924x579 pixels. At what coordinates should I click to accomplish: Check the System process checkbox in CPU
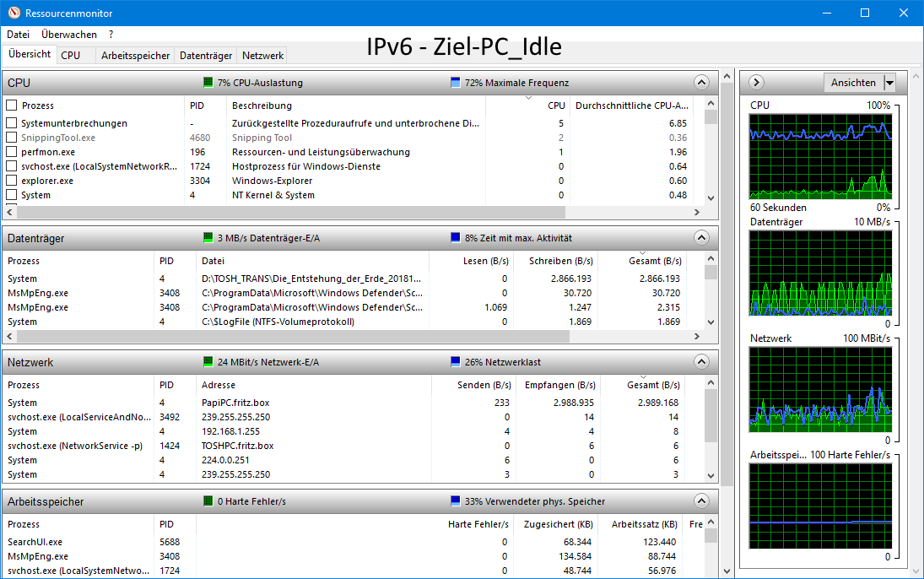pyautogui.click(x=11, y=195)
